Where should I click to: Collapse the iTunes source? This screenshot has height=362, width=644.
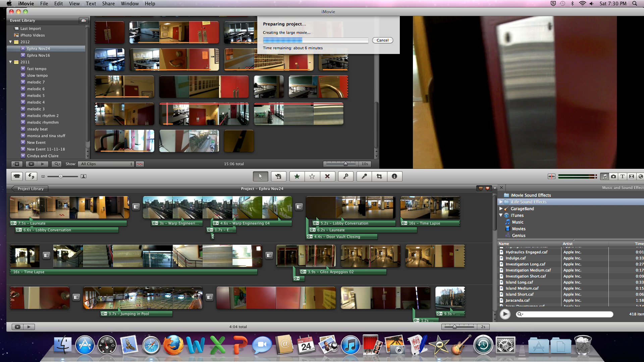coord(501,215)
